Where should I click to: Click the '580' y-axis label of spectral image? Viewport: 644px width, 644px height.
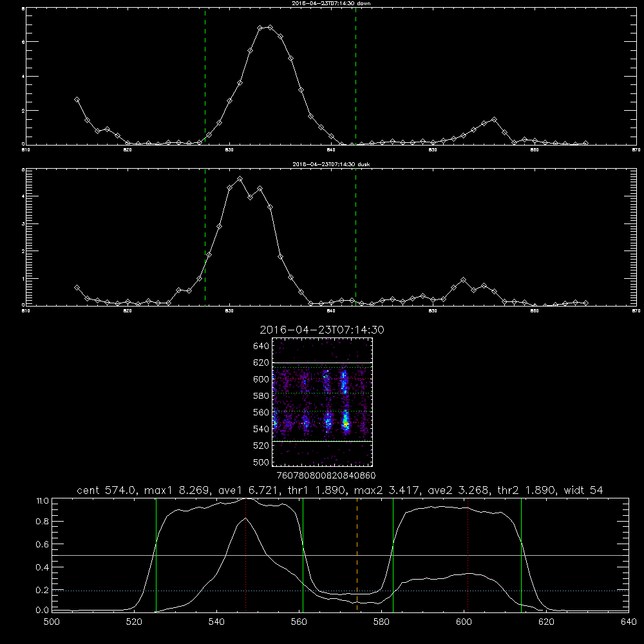tap(261, 396)
